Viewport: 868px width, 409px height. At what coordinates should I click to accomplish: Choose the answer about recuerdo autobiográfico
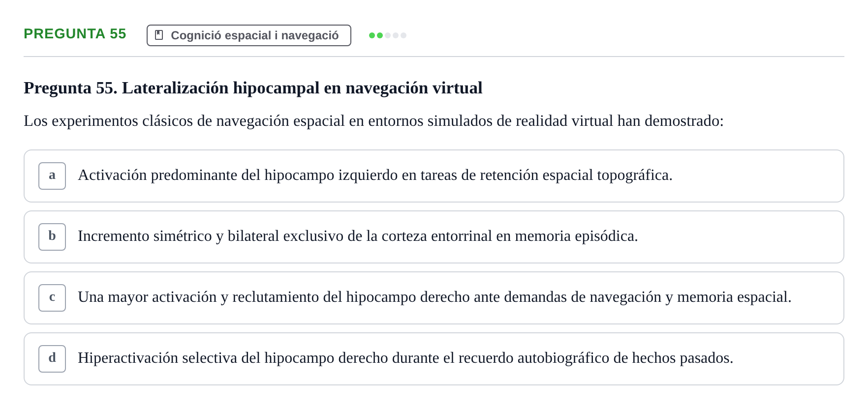point(434,359)
